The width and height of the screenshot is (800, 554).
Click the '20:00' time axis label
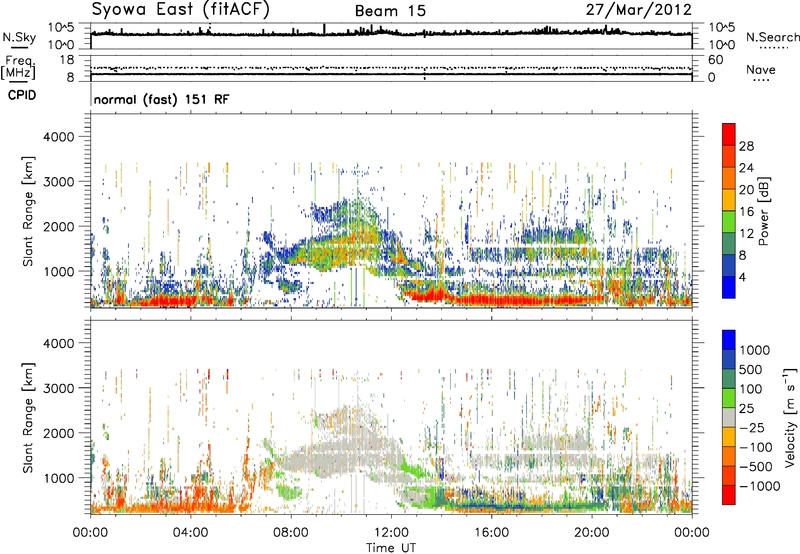coord(592,533)
